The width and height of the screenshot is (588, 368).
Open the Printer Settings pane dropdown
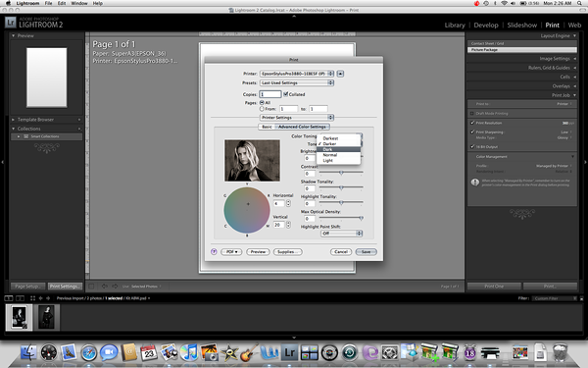pyautogui.click(x=297, y=118)
